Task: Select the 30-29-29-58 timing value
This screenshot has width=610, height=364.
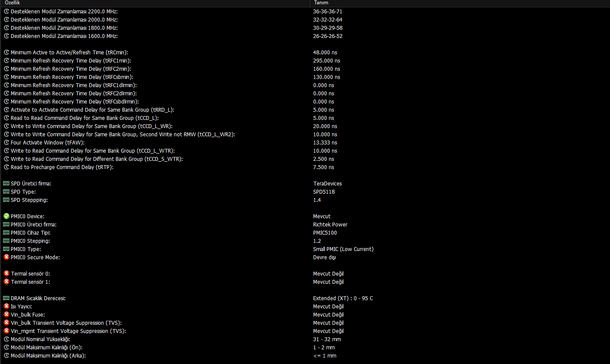Action: (x=328, y=28)
